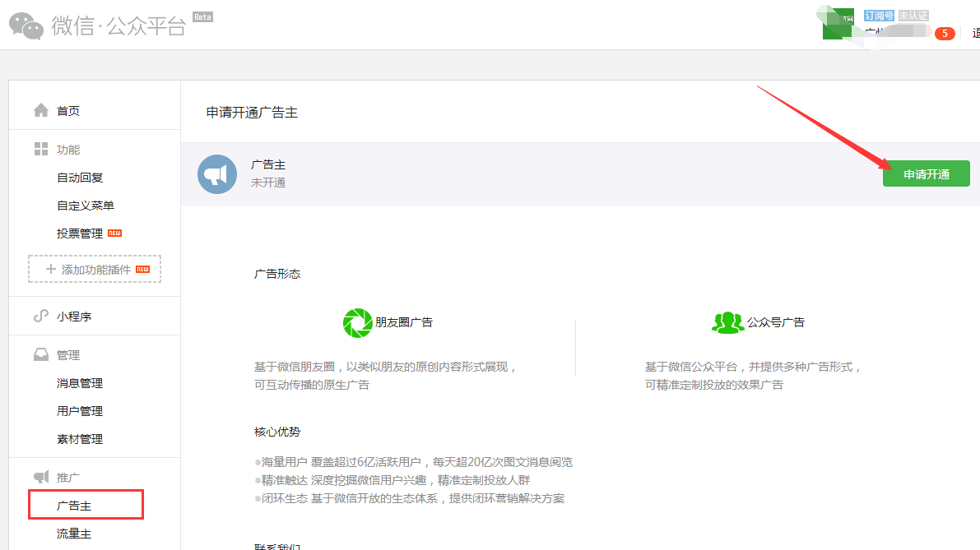The image size is (980, 550).
Task: Click the green 朋友圈广告 aperture icon
Action: 358,322
